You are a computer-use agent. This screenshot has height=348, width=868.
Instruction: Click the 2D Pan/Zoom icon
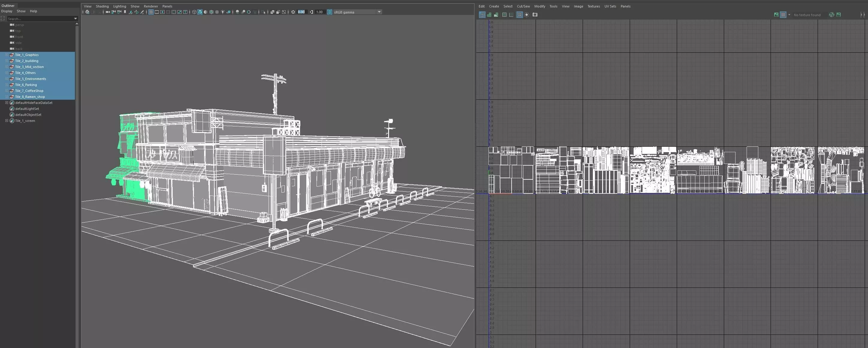click(x=136, y=12)
